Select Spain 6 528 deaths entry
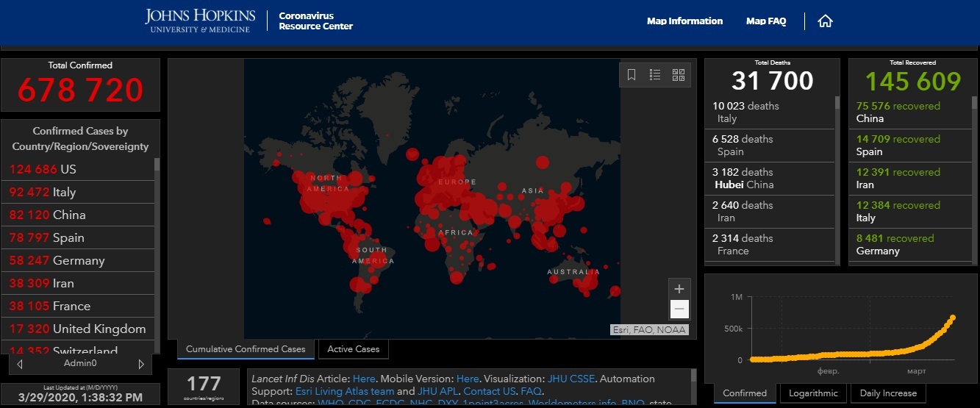Viewport: 980px width, 408px height. pyautogui.click(x=770, y=145)
